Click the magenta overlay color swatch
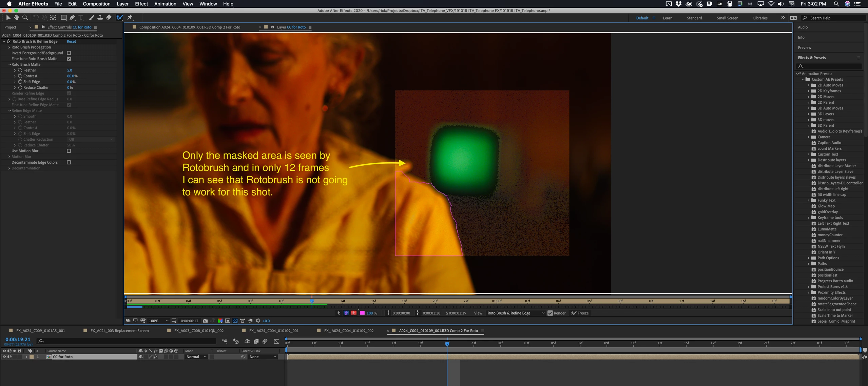The height and width of the screenshot is (386, 868). (x=362, y=313)
